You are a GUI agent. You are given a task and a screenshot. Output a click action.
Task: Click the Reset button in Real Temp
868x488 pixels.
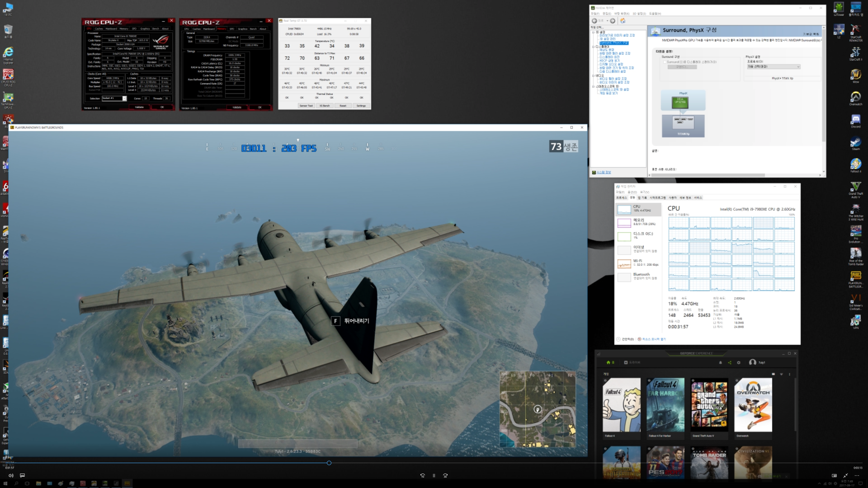[343, 106]
